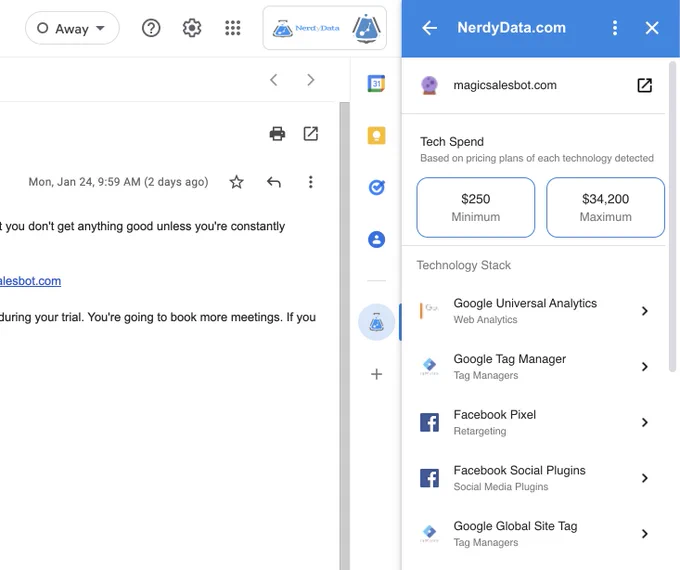
Task: Click the magicsalesbot.com domain text
Action: [x=505, y=85]
